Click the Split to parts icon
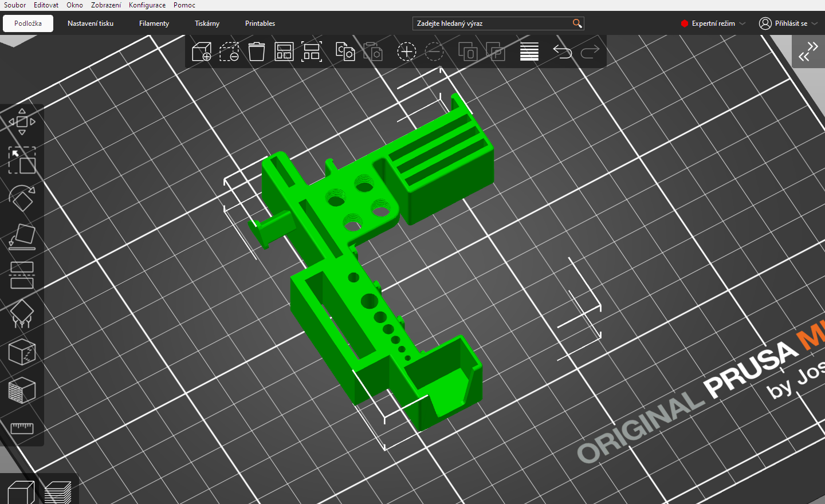 496,52
